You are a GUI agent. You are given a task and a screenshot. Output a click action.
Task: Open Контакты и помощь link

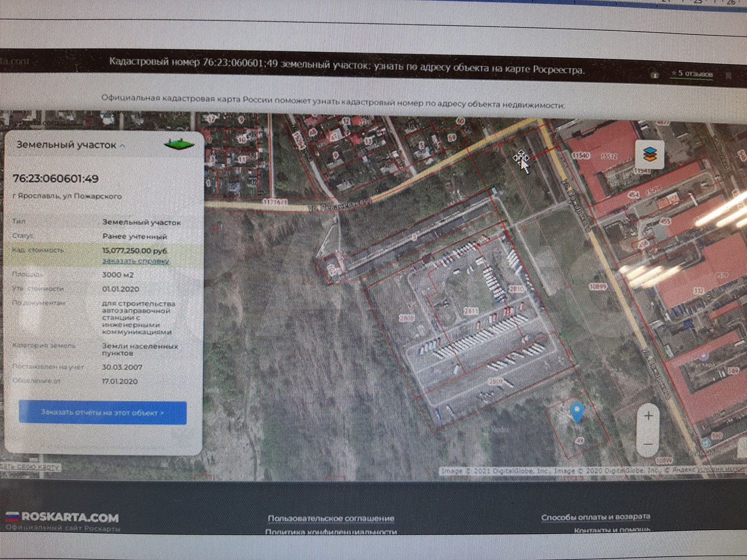point(612,530)
